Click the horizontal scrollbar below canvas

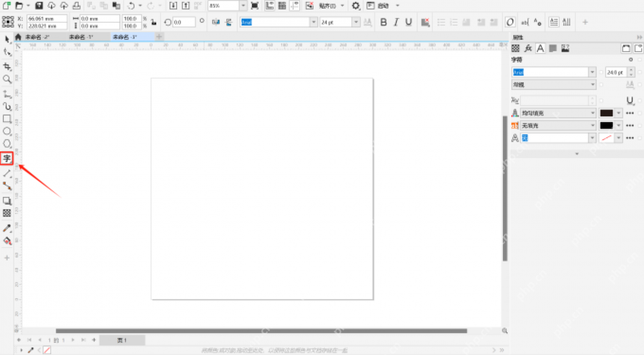pos(261,331)
